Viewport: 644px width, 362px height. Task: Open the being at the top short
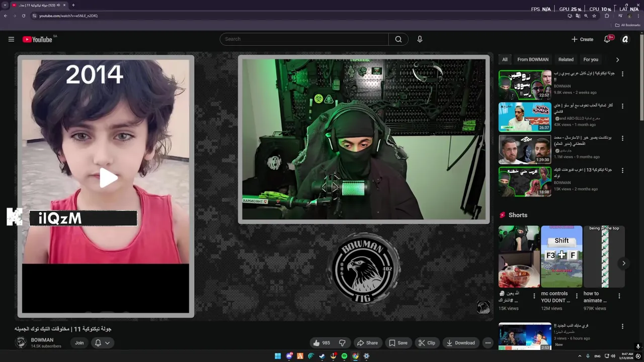pos(604,256)
